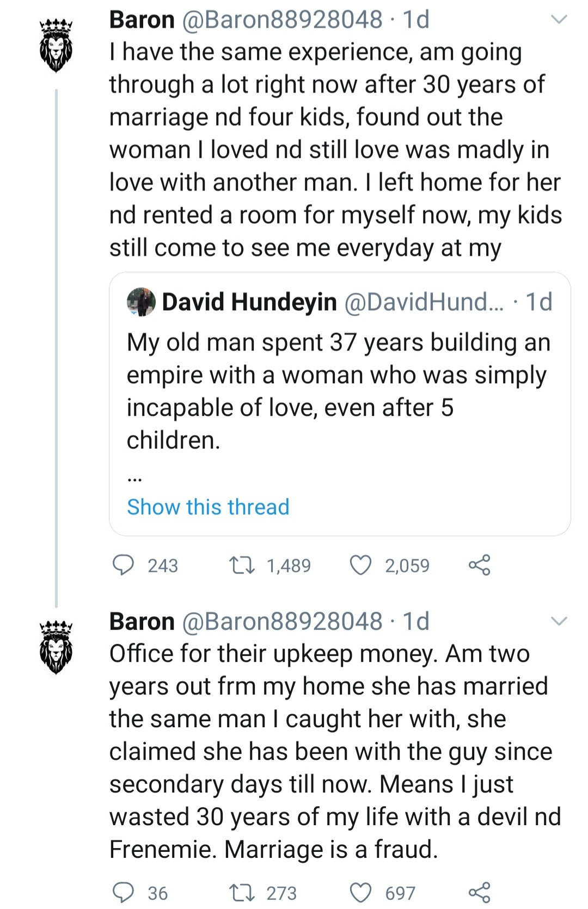The width and height of the screenshot is (588, 909).
Task: Like Baron's first tweet via heart icon
Action: coord(361,566)
